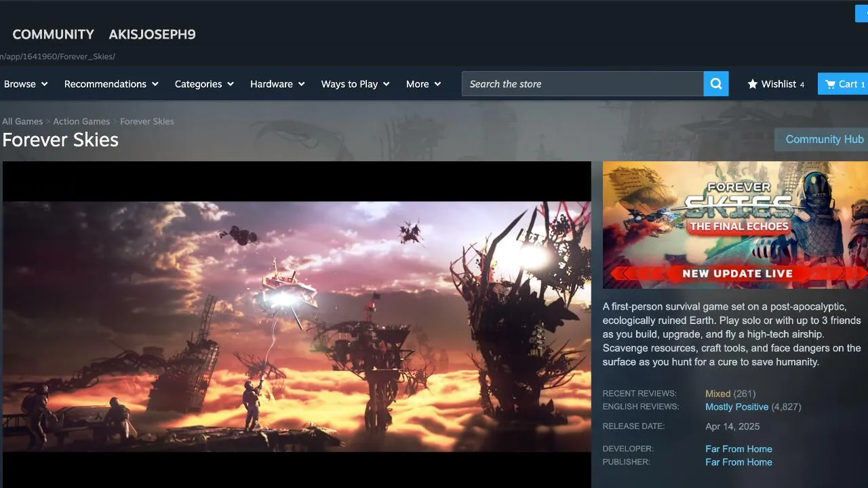Click the game trailer video player

tap(297, 326)
